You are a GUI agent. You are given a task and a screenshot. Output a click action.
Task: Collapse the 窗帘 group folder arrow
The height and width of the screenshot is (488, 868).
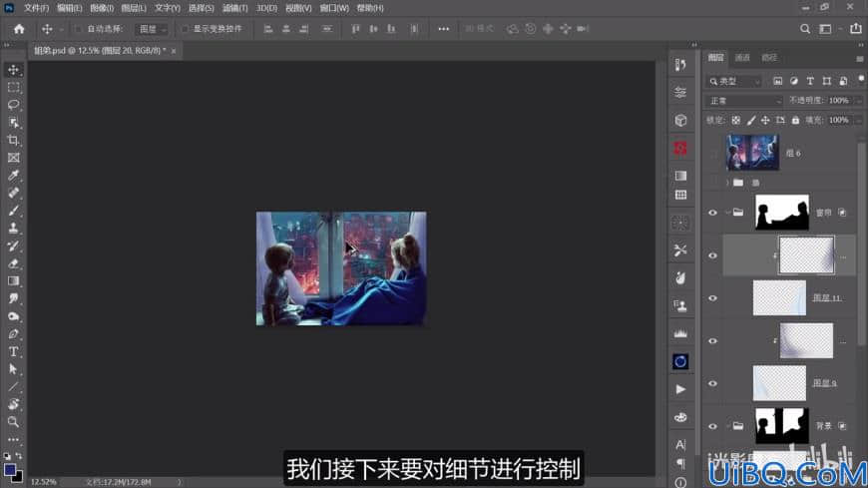point(727,213)
